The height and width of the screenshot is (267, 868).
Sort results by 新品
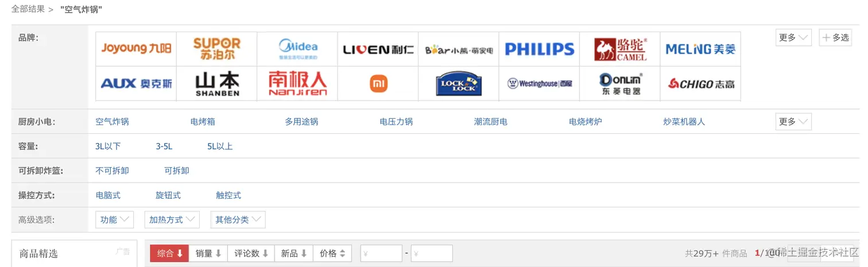(x=294, y=253)
